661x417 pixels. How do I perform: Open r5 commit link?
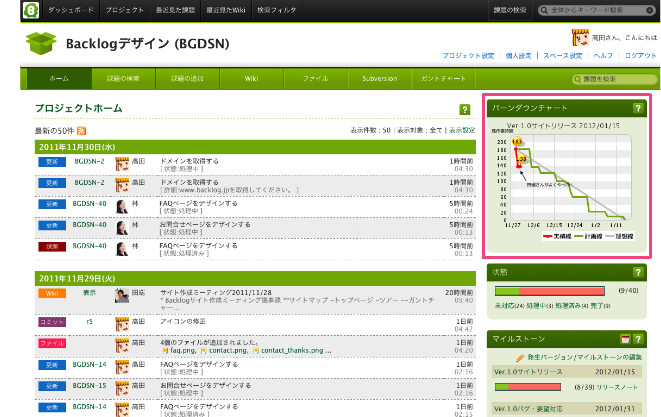point(89,322)
